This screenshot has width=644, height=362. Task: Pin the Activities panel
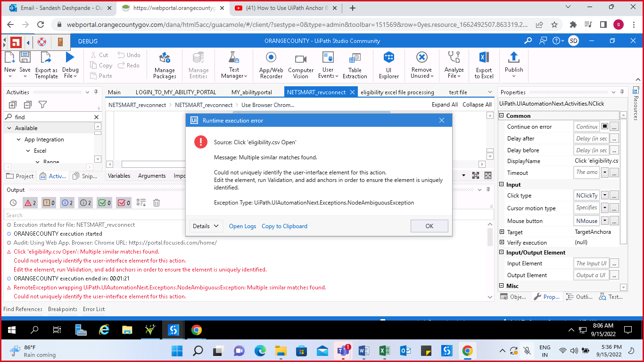[x=96, y=92]
